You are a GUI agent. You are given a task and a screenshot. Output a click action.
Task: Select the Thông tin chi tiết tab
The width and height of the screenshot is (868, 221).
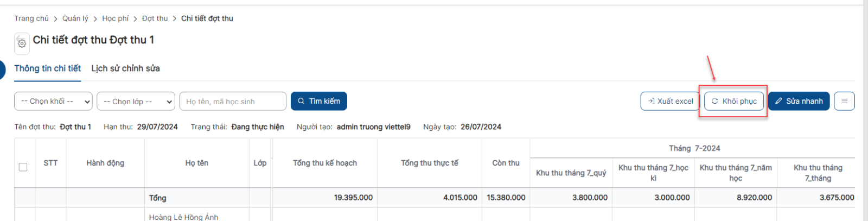48,68
